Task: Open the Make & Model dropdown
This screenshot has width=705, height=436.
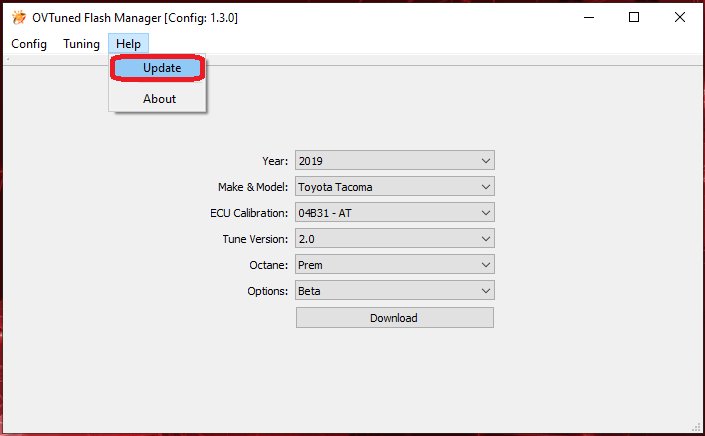Action: click(x=395, y=187)
